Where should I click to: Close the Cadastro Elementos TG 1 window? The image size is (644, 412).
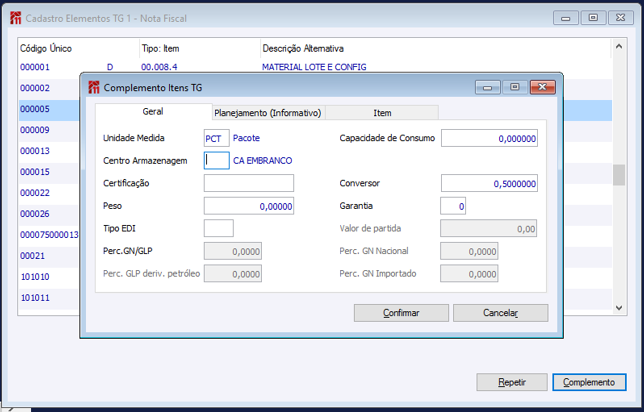pyautogui.click(x=621, y=18)
